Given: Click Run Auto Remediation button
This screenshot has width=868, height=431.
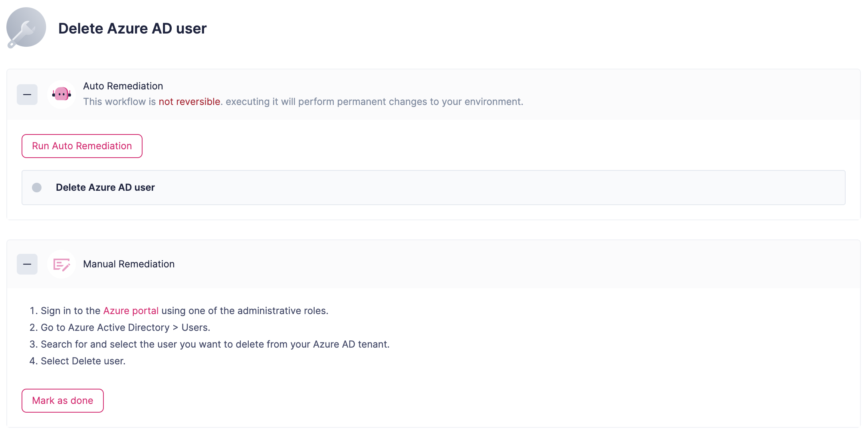Looking at the screenshot, I should click(82, 146).
